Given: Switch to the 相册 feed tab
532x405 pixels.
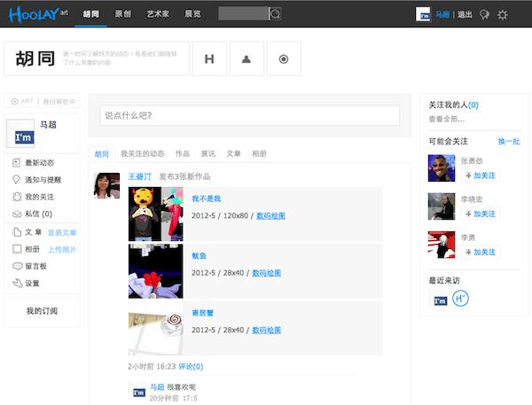Looking at the screenshot, I should tap(259, 153).
